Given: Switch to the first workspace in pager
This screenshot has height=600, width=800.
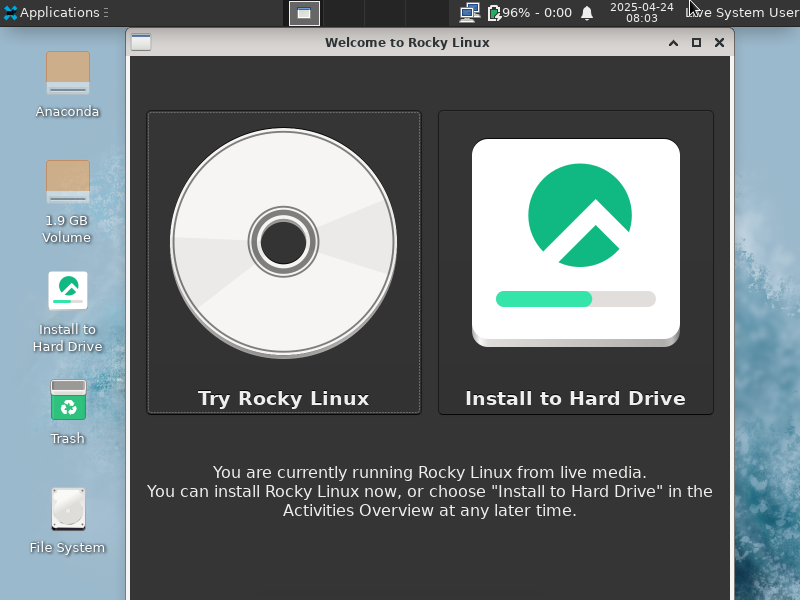Looking at the screenshot, I should 304,13.
